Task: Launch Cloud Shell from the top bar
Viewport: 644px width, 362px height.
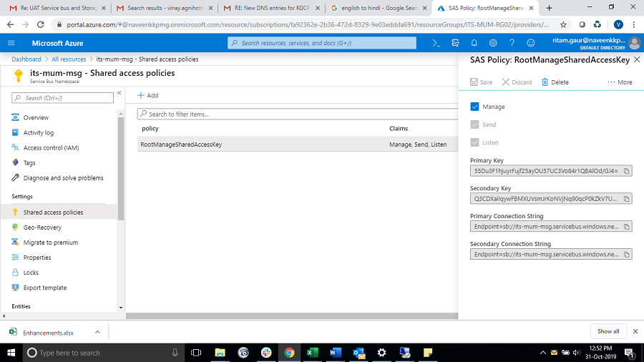Action: tap(436, 43)
